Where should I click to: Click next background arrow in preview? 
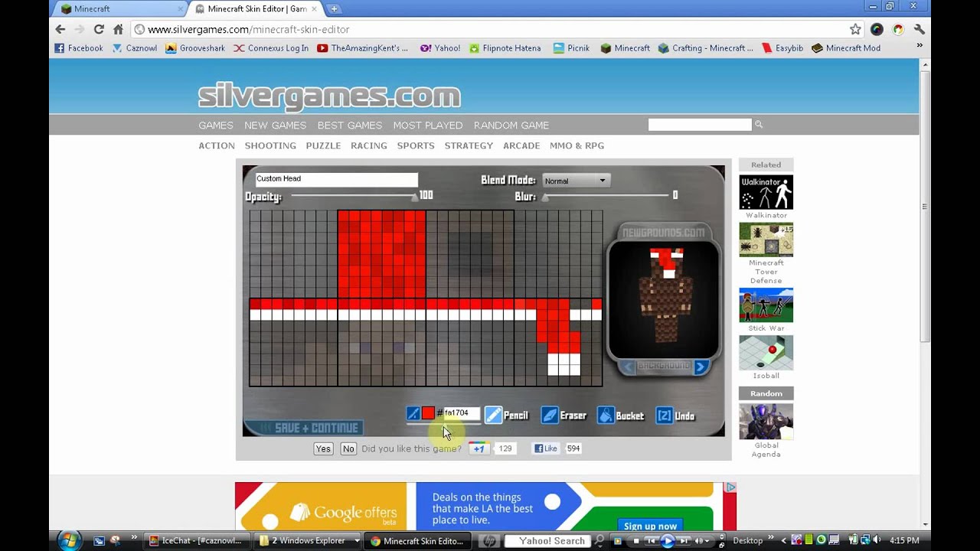[x=700, y=367]
